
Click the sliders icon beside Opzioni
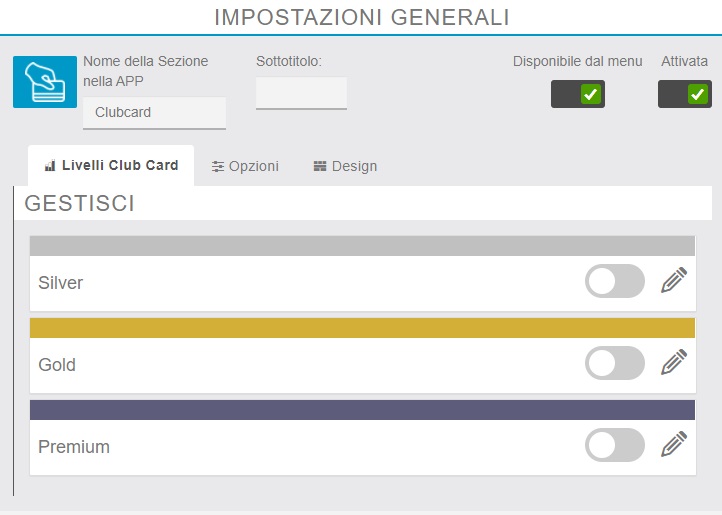(218, 167)
